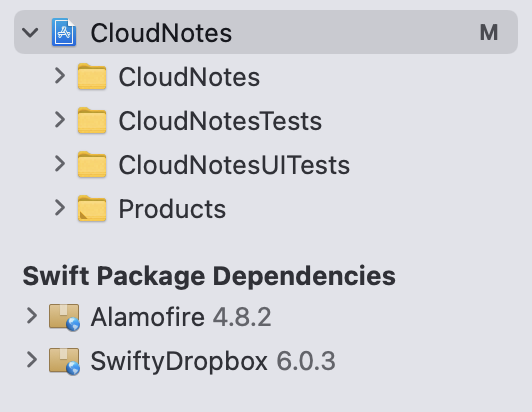The image size is (532, 412).
Task: Expand the Alamofire 4.8.2 package
Action: point(32,316)
